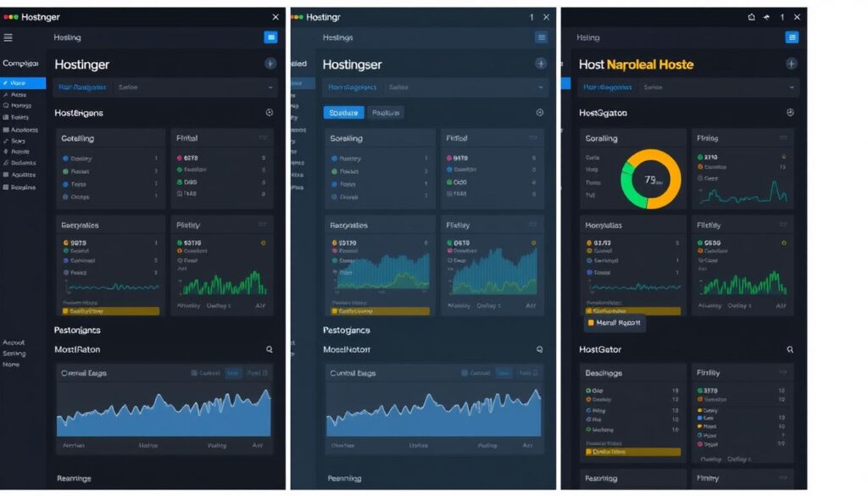868x496 pixels.
Task: Click home icon in right window title bar
Action: click(751, 17)
